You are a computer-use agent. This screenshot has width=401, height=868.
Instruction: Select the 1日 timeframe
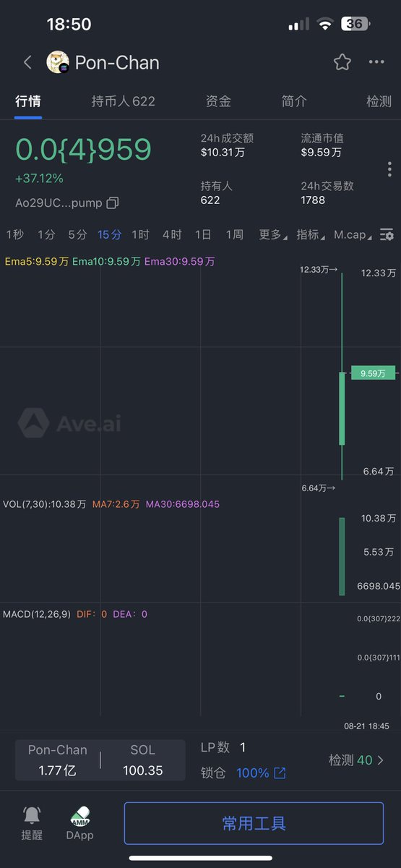point(203,234)
